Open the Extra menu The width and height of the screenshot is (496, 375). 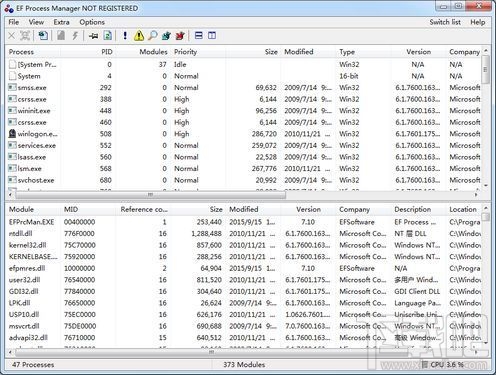61,22
